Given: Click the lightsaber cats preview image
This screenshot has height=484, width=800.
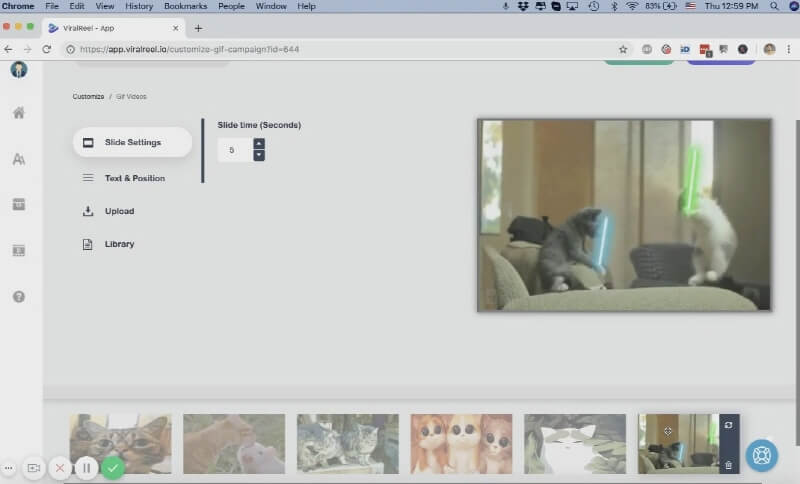Looking at the screenshot, I should click(x=624, y=215).
